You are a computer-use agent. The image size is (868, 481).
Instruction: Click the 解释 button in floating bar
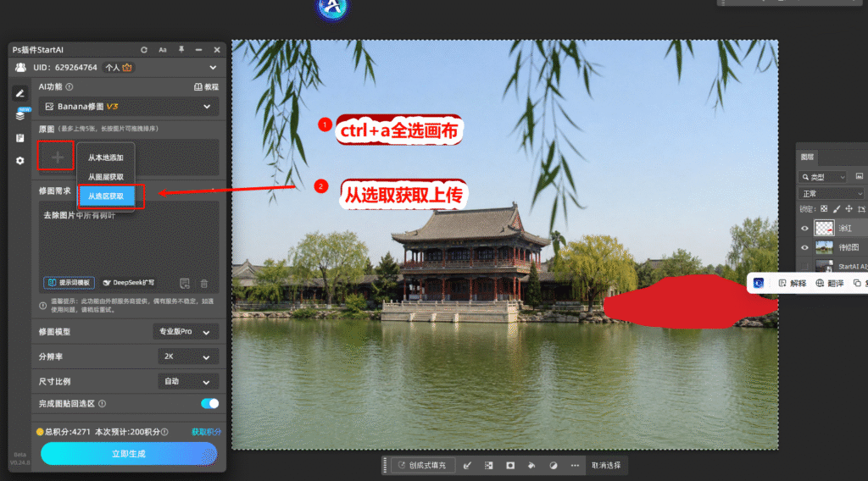pos(793,283)
